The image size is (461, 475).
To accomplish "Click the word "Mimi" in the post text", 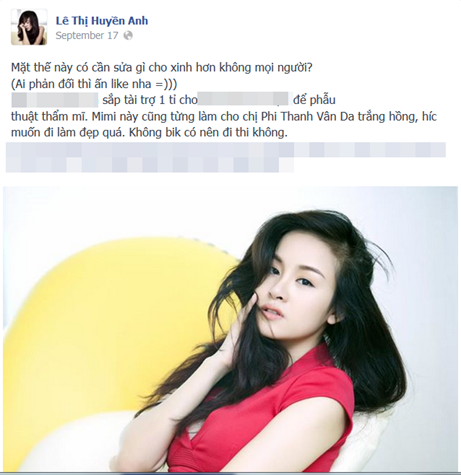I will [x=103, y=117].
